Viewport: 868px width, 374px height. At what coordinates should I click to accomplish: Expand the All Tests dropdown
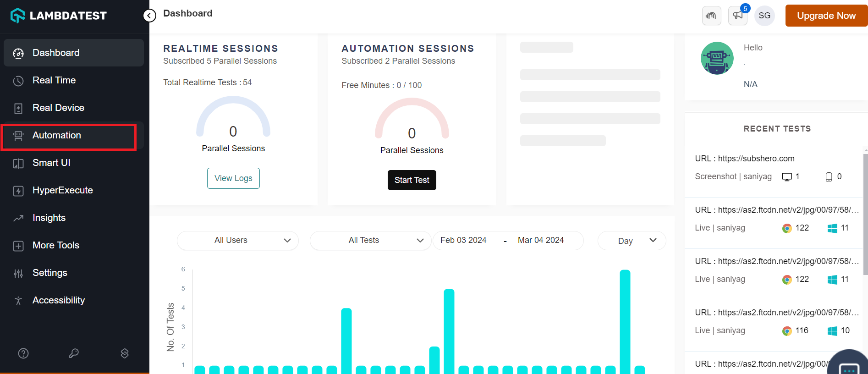pos(371,241)
